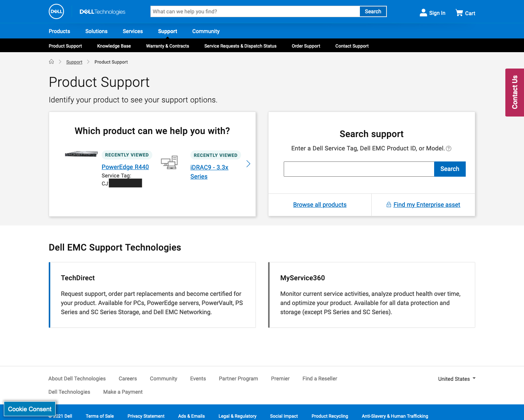Viewport: 524px width, 420px height.
Task: Click the iDRAC9 computer icon
Action: (x=169, y=162)
